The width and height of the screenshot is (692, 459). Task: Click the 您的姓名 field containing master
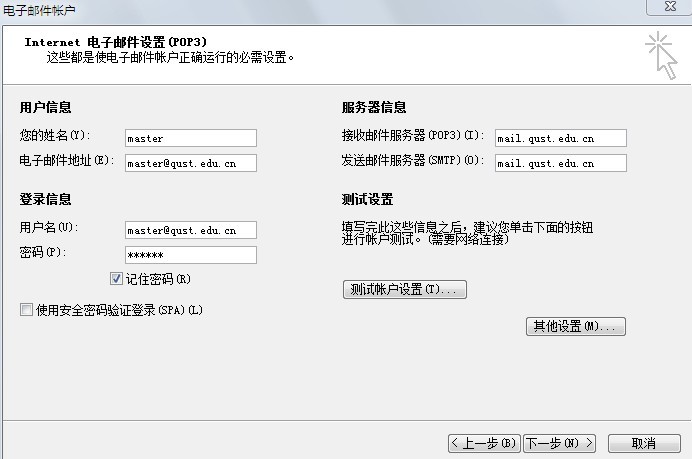190,138
